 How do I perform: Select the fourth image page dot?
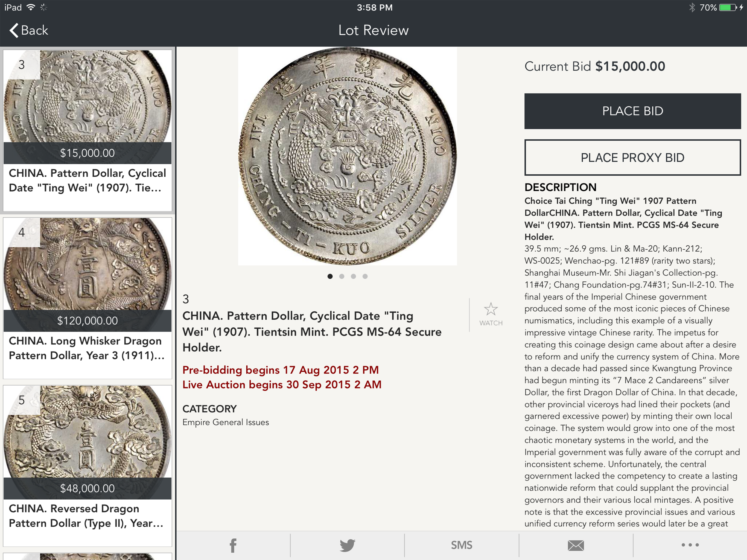click(x=365, y=276)
